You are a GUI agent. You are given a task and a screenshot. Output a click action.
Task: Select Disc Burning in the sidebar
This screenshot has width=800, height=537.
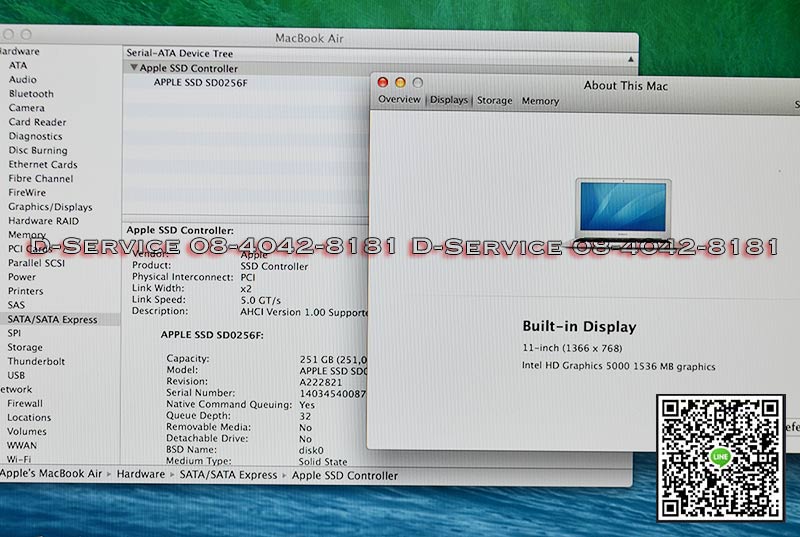pos(38,150)
